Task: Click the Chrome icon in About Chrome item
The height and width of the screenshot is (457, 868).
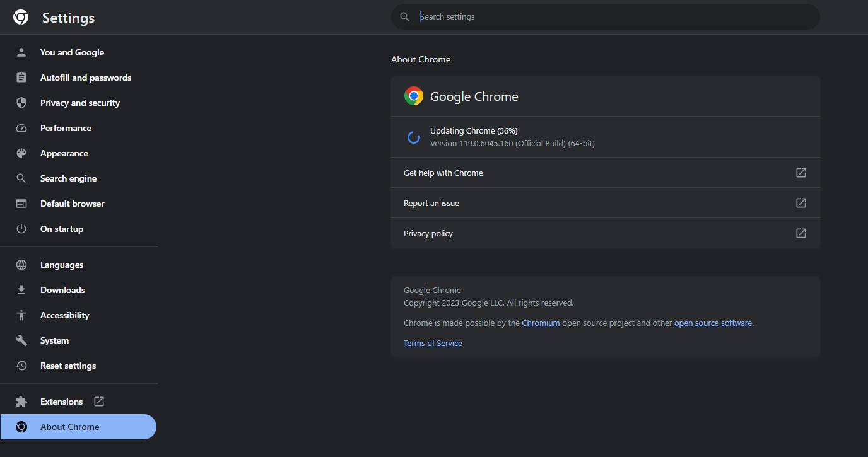Action: [21, 427]
